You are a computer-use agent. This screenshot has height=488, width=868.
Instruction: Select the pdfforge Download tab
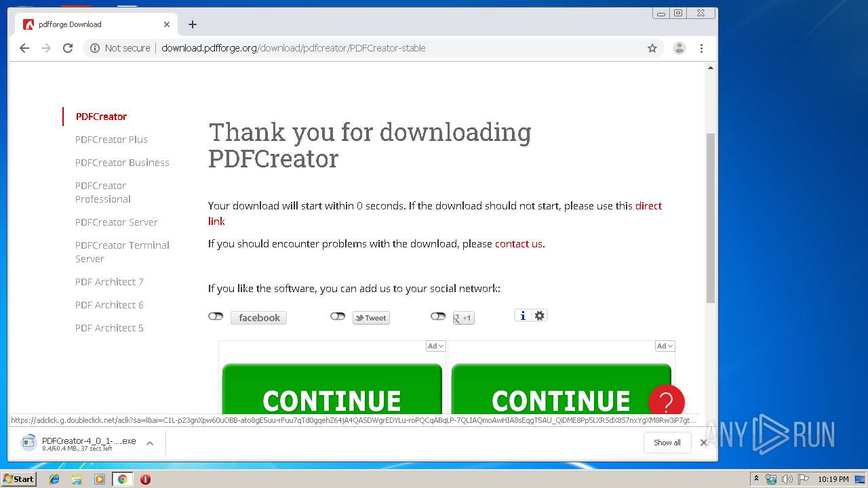[95, 24]
